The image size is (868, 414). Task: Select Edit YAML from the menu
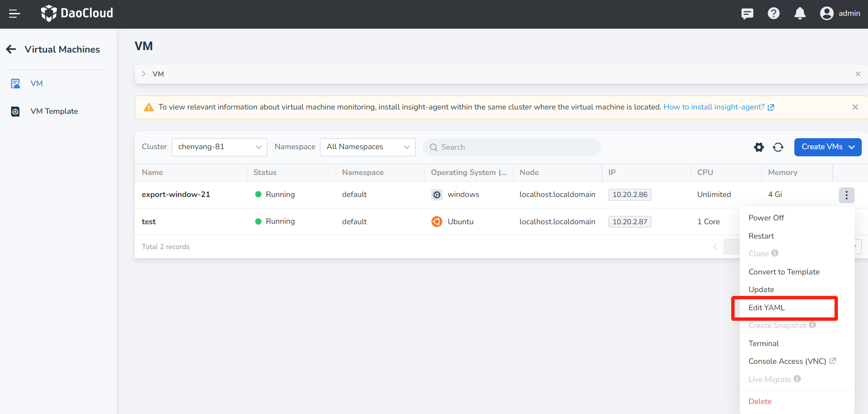[x=767, y=308]
